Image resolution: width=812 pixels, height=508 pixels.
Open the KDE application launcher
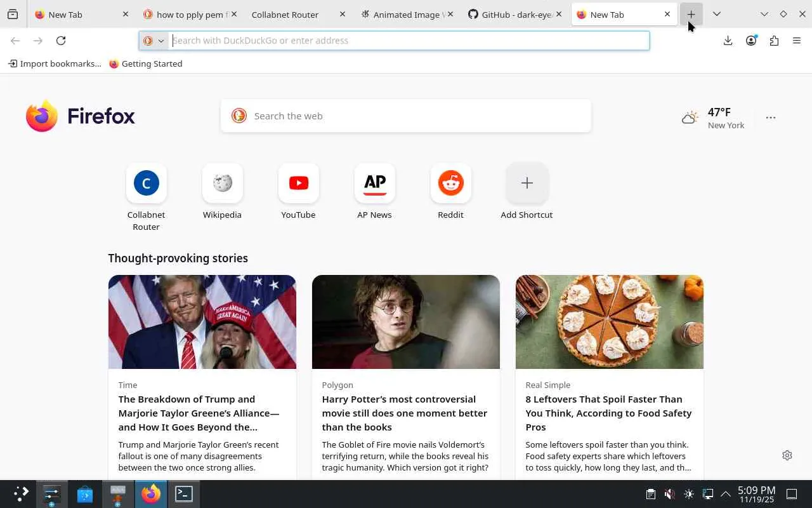tap(21, 494)
